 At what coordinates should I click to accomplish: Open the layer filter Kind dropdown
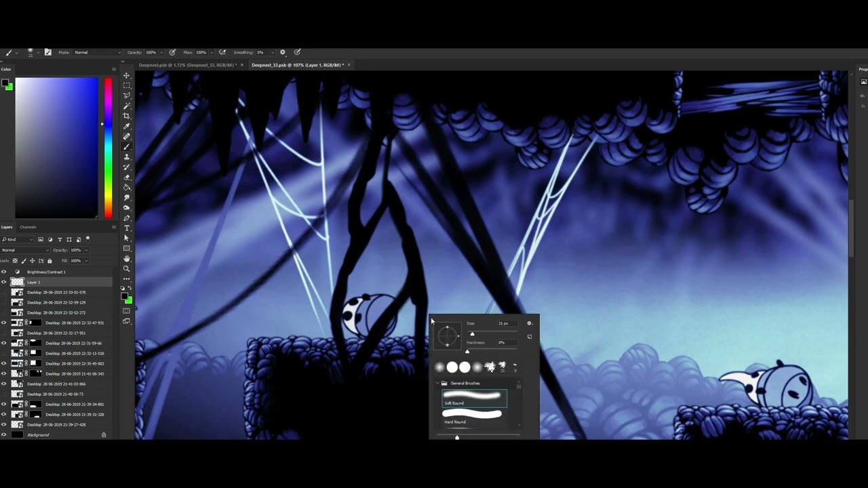click(x=18, y=239)
